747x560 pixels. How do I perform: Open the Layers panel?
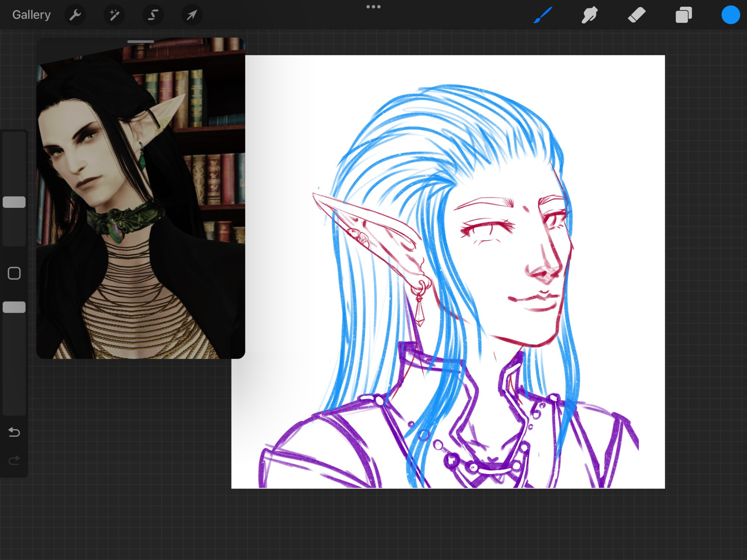tap(684, 15)
